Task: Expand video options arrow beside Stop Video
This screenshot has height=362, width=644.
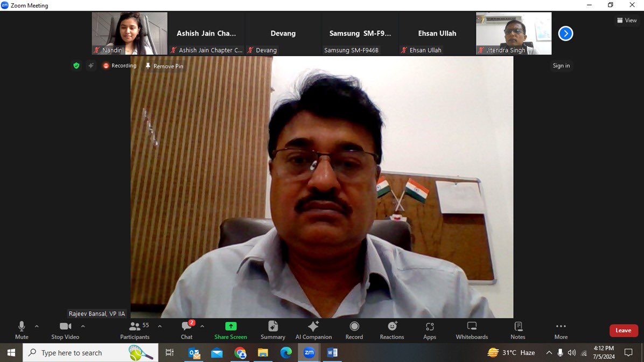Action: coord(83,326)
